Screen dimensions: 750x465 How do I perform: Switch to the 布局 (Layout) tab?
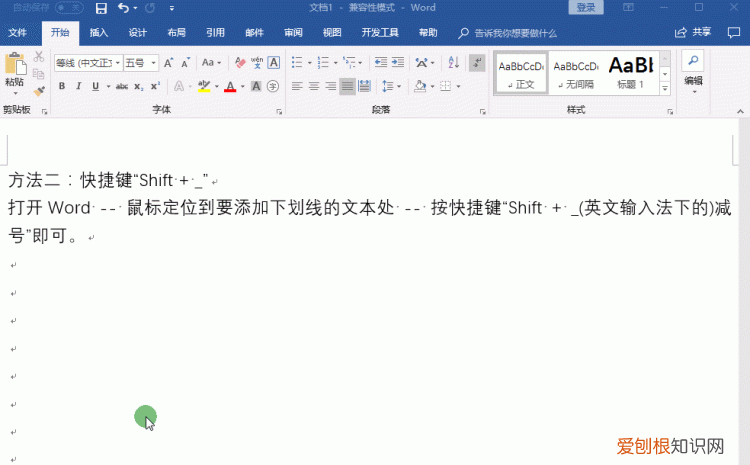(x=176, y=33)
